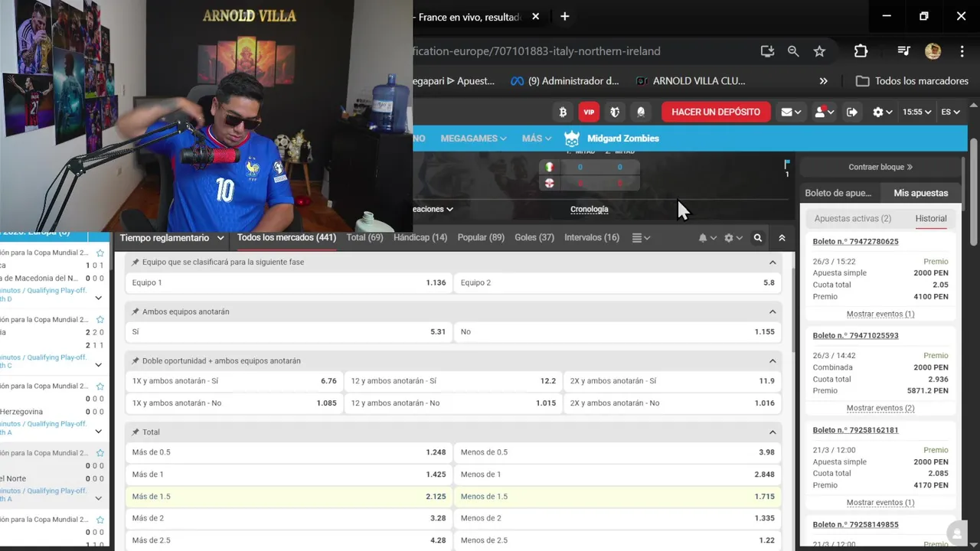
Task: Open the market layout list icon
Action: 641,238
